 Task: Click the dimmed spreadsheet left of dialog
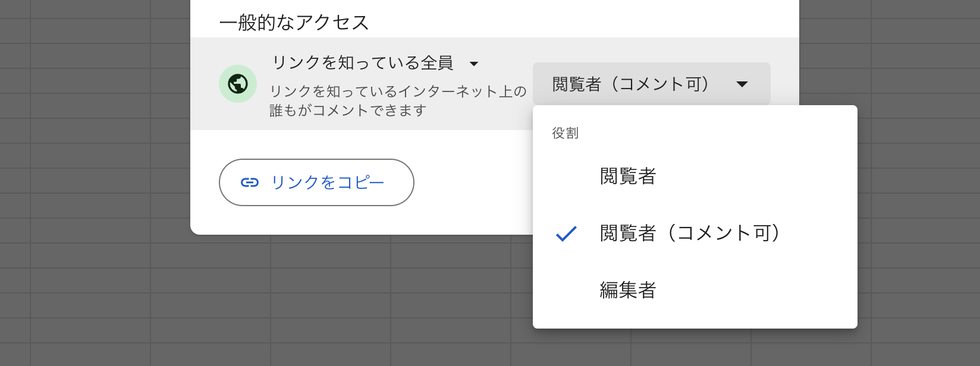click(x=95, y=178)
